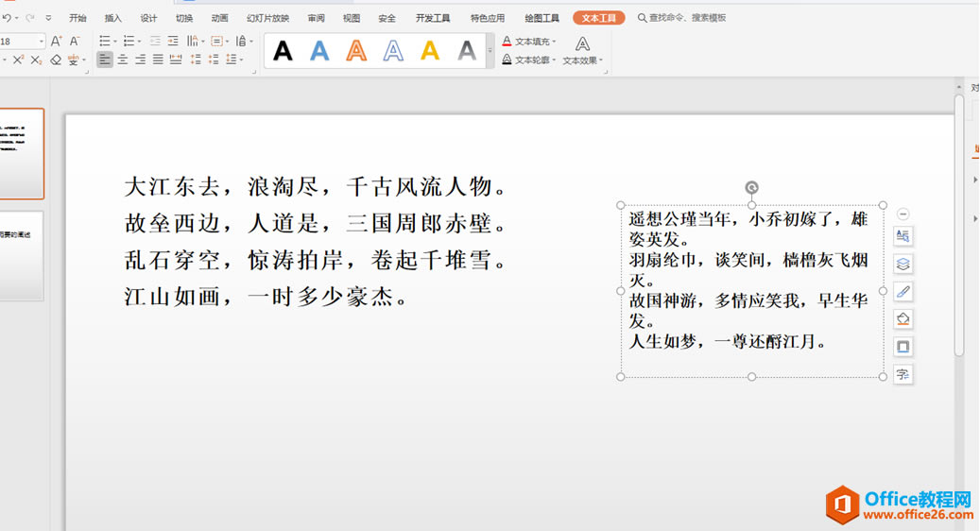Open the 文本效果 button
Image resolution: width=980 pixels, height=531 pixels.
pos(582,51)
